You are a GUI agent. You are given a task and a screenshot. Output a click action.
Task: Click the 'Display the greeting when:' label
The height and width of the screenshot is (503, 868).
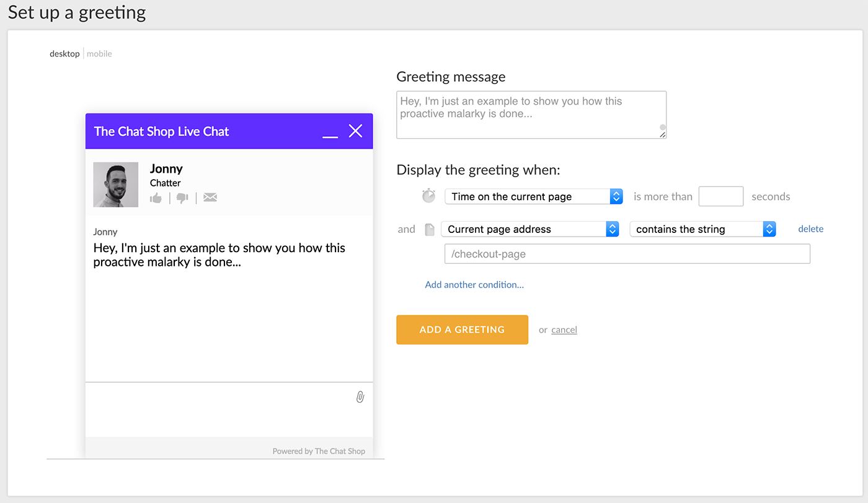[478, 170]
